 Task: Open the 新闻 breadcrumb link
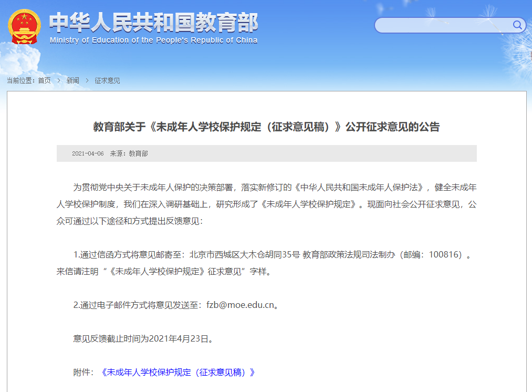click(x=72, y=80)
